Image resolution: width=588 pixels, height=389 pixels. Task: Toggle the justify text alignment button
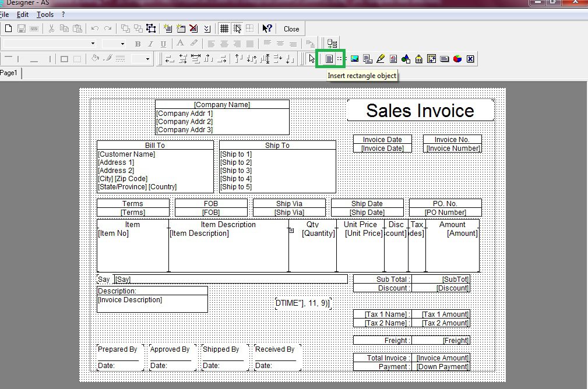tap(250, 44)
